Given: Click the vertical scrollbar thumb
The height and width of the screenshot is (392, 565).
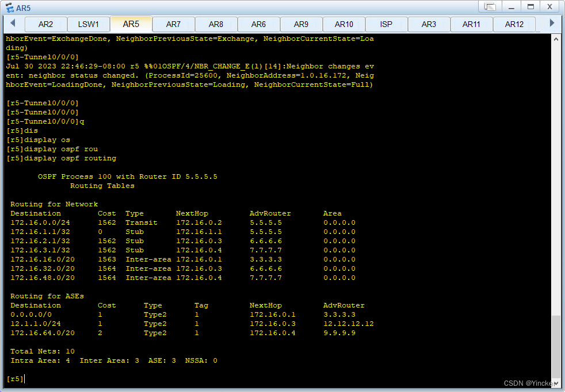Looking at the screenshot, I should (556, 347).
